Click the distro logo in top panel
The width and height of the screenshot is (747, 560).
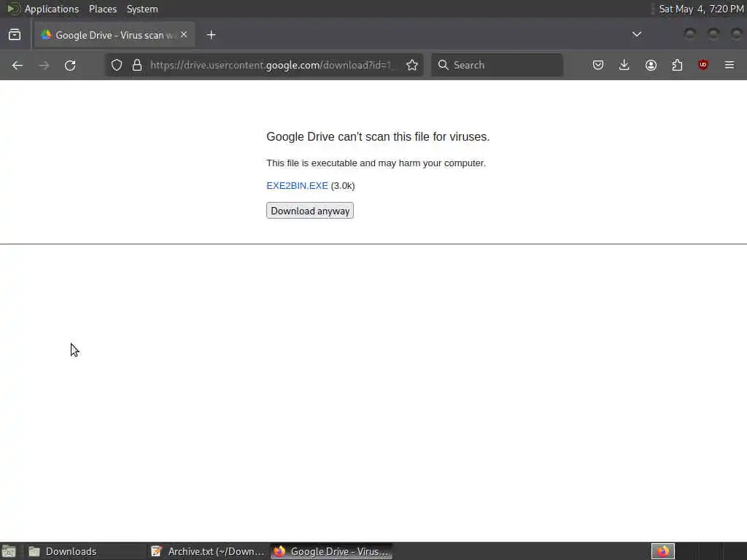pyautogui.click(x=13, y=9)
